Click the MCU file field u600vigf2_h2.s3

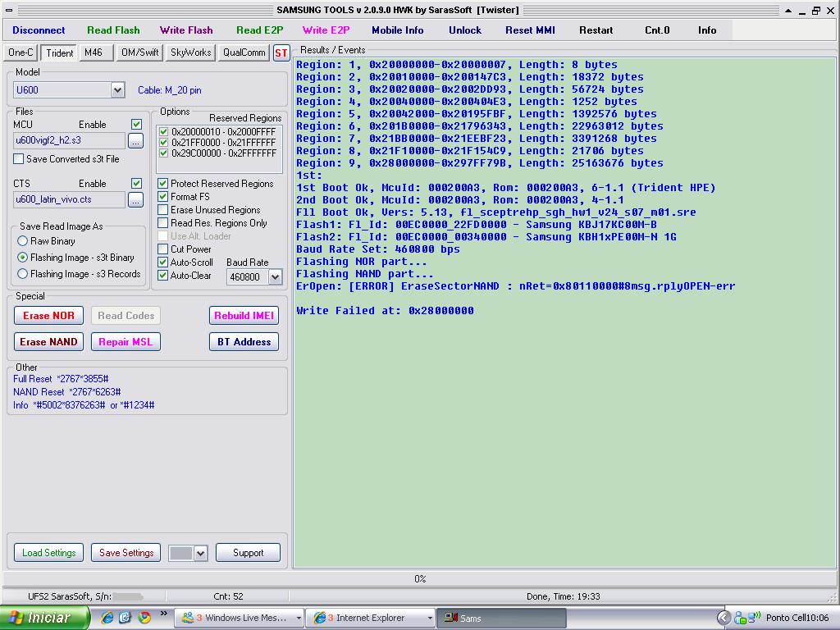click(69, 141)
